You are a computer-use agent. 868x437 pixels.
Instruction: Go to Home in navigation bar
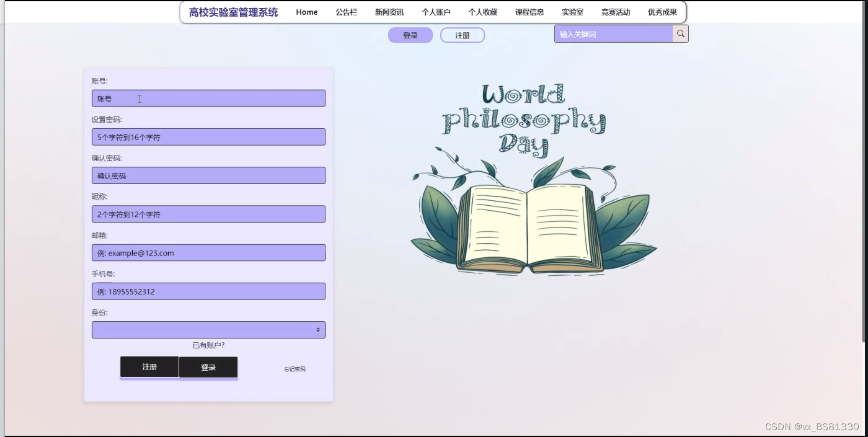click(x=307, y=12)
